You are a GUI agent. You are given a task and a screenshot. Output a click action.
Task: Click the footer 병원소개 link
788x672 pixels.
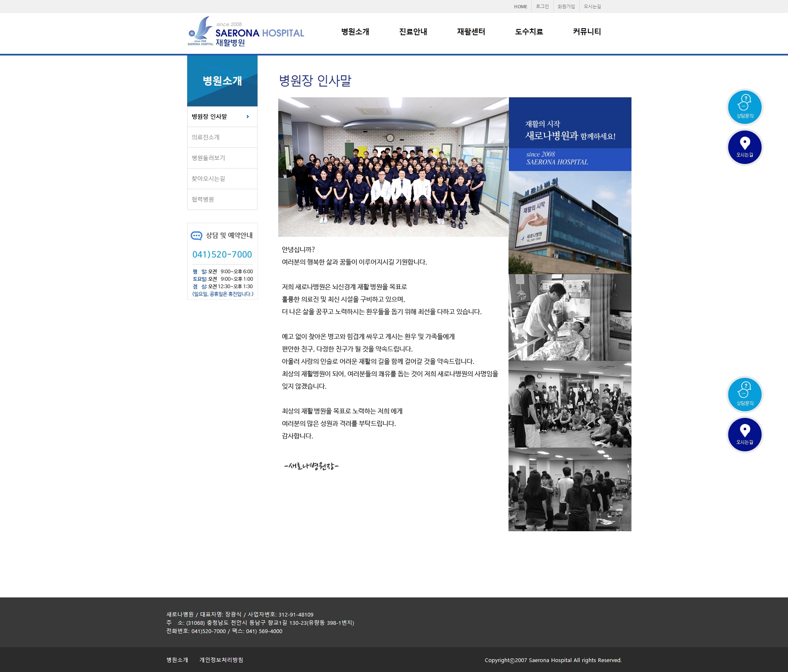[x=177, y=660]
